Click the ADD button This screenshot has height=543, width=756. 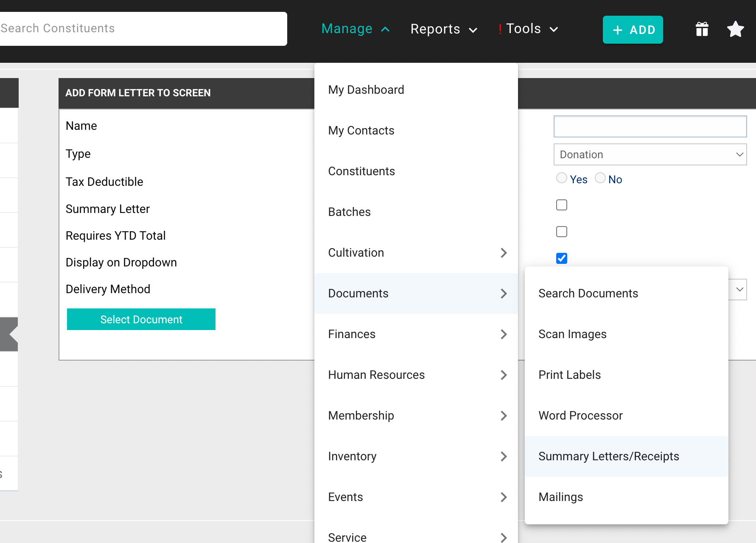coord(633,30)
